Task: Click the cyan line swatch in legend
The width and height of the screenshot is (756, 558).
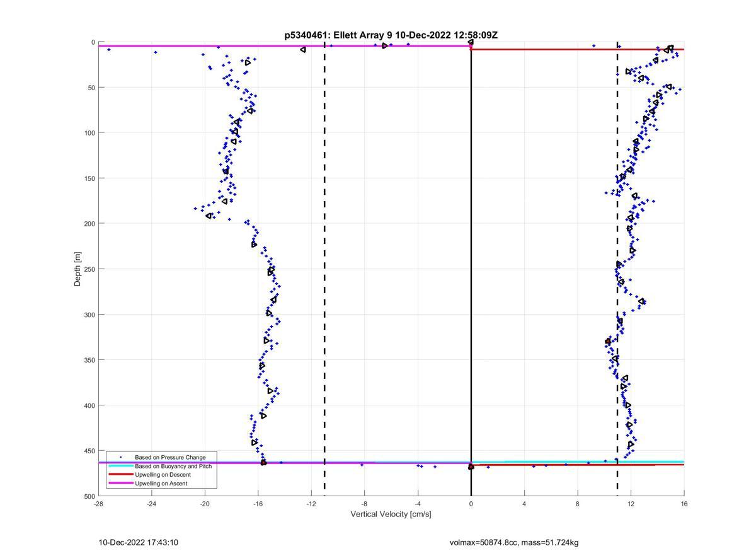Action: coord(121,466)
